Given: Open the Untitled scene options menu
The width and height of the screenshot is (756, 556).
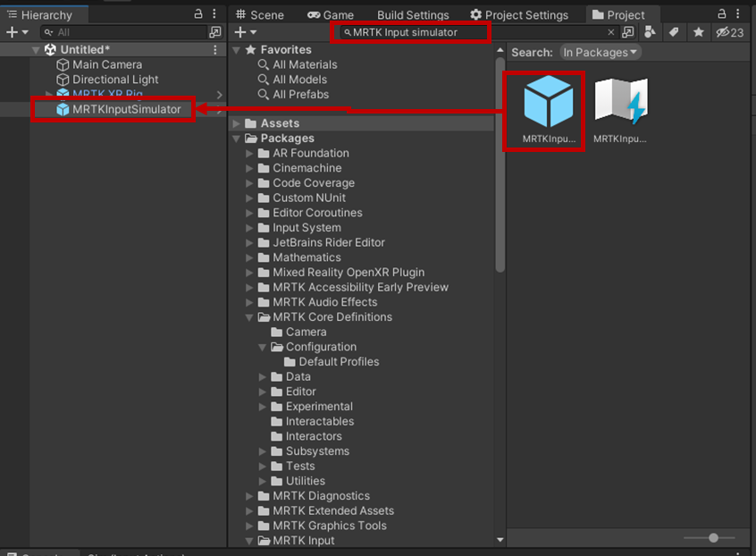Looking at the screenshot, I should click(215, 50).
